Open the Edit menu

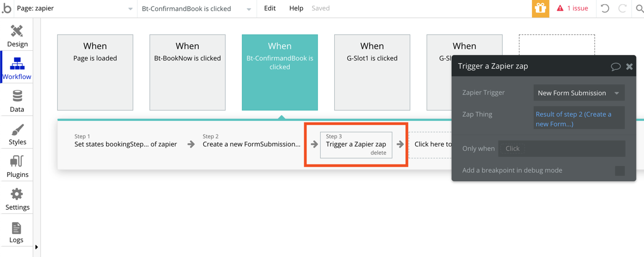point(270,8)
